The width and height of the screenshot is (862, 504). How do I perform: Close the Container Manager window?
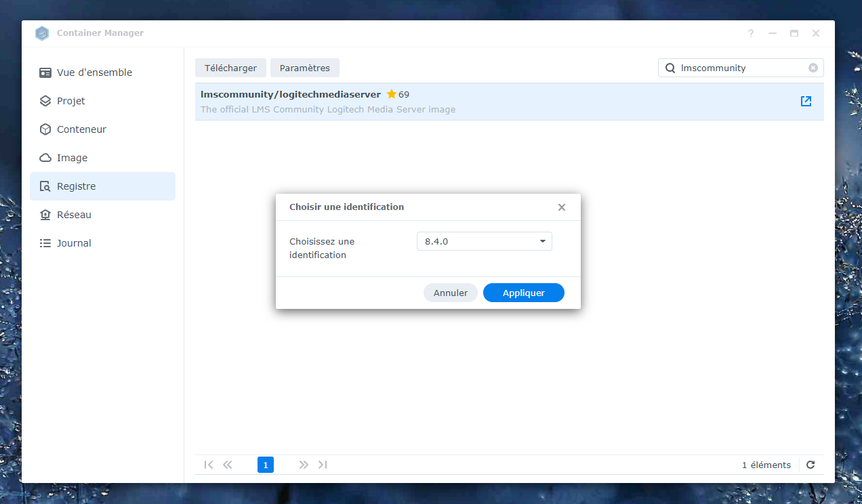pos(816,33)
